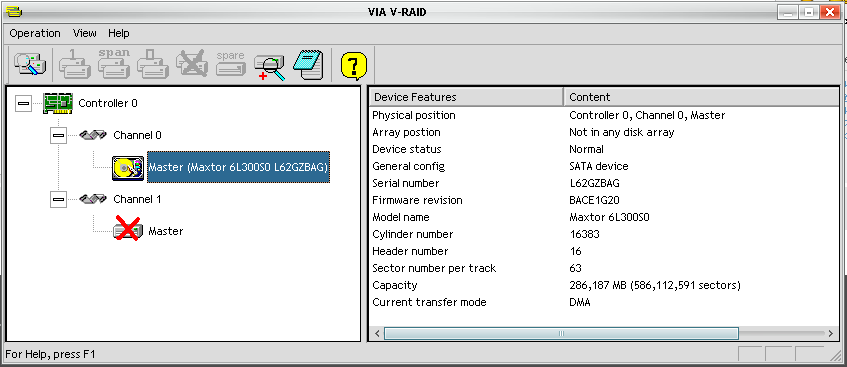
Task: Click the General config row label
Action: click(408, 166)
